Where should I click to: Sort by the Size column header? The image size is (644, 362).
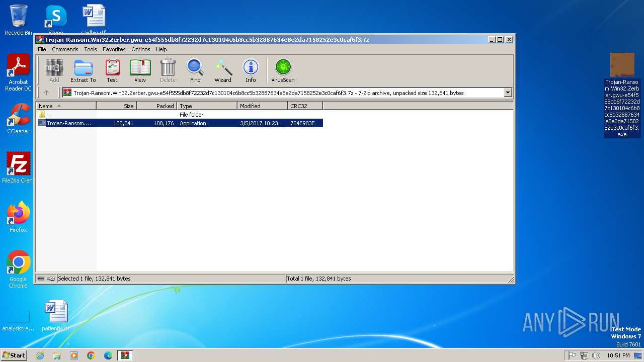(116, 106)
